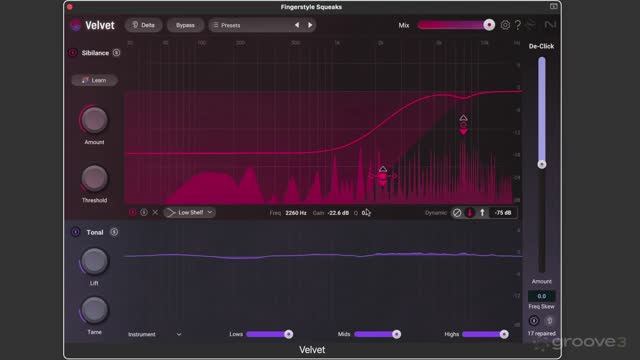Viewport: 640px width, 360px height.
Task: Toggle plugin Bypass
Action: (185, 25)
